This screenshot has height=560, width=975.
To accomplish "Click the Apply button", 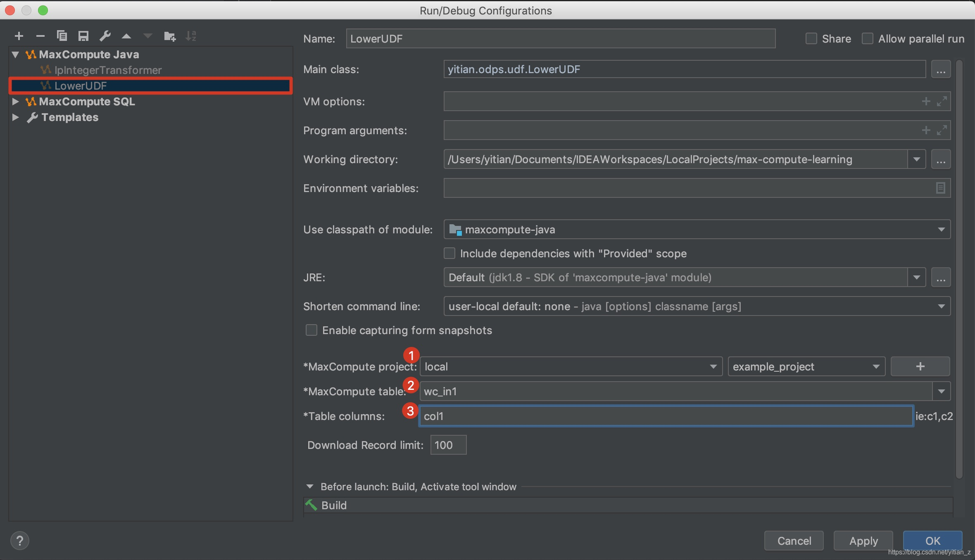I will (863, 541).
